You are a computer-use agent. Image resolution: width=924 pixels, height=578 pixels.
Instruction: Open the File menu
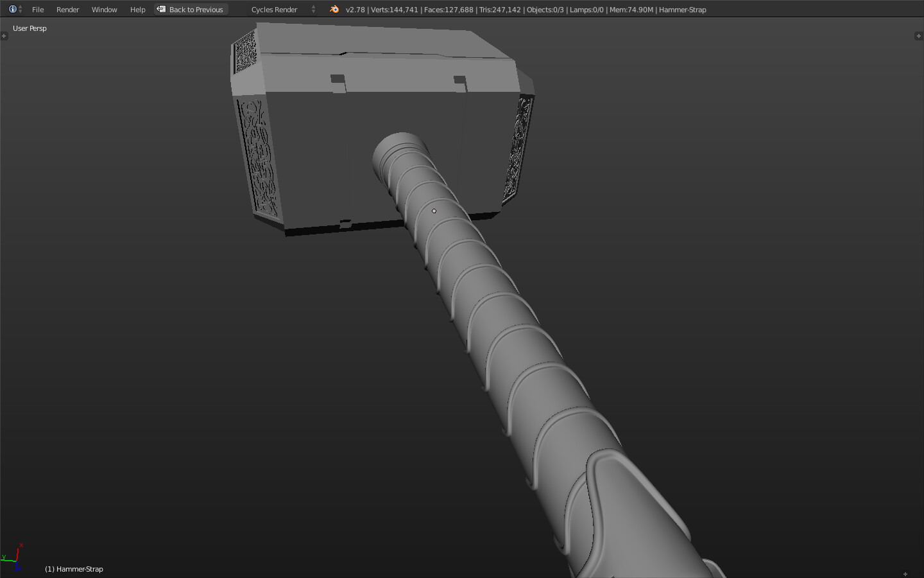coord(38,10)
